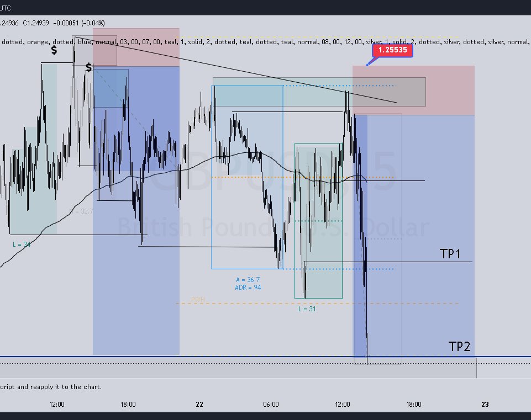The width and height of the screenshot is (531, 420).
Task: Click the bold '23' date marker
Action: click(485, 405)
